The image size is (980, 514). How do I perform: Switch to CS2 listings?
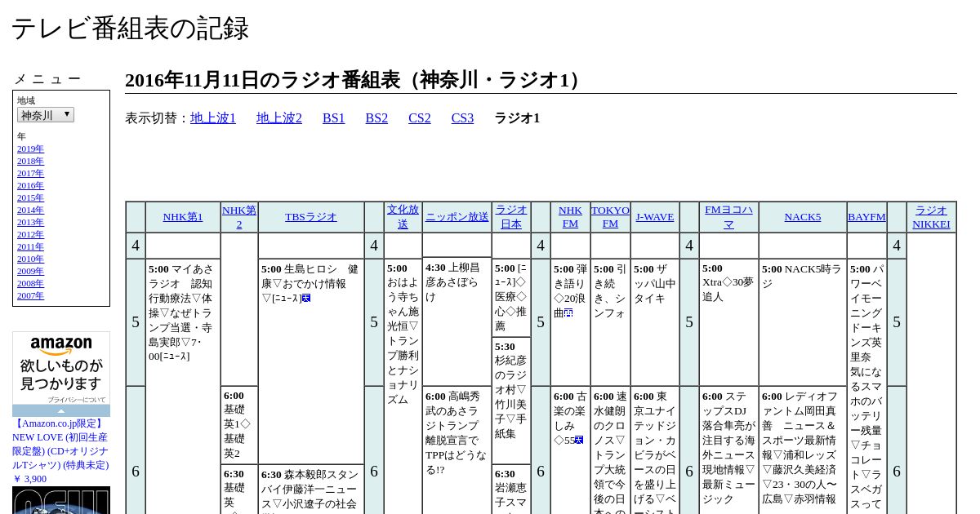pos(420,118)
